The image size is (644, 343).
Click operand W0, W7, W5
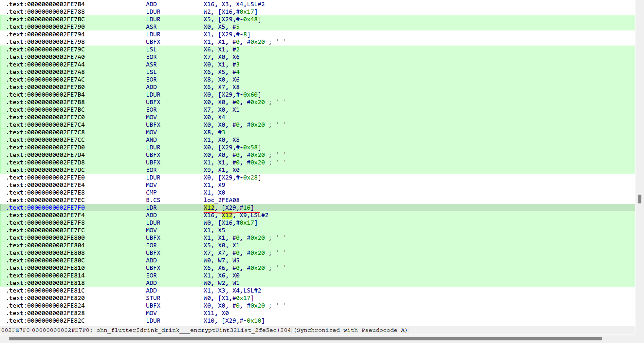click(222, 260)
